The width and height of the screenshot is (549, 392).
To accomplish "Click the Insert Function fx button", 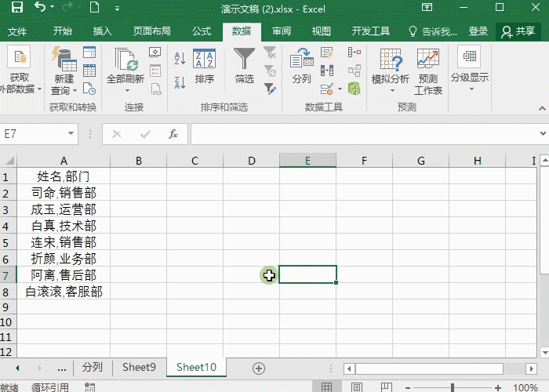I will click(173, 134).
